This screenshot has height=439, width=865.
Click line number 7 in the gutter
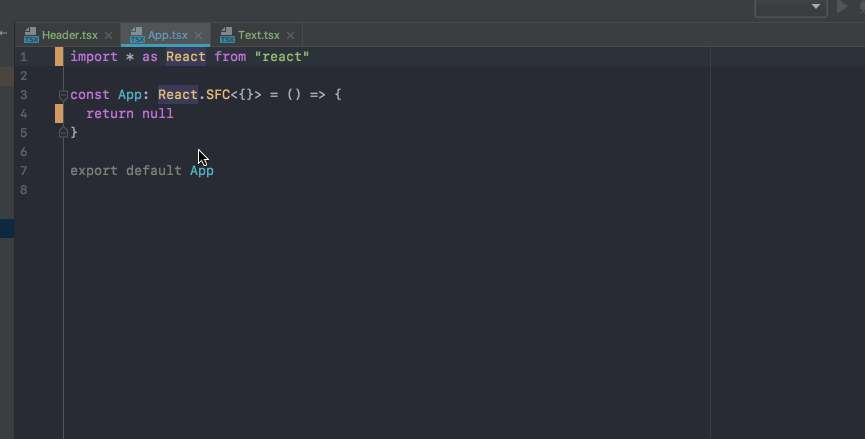coord(23,171)
